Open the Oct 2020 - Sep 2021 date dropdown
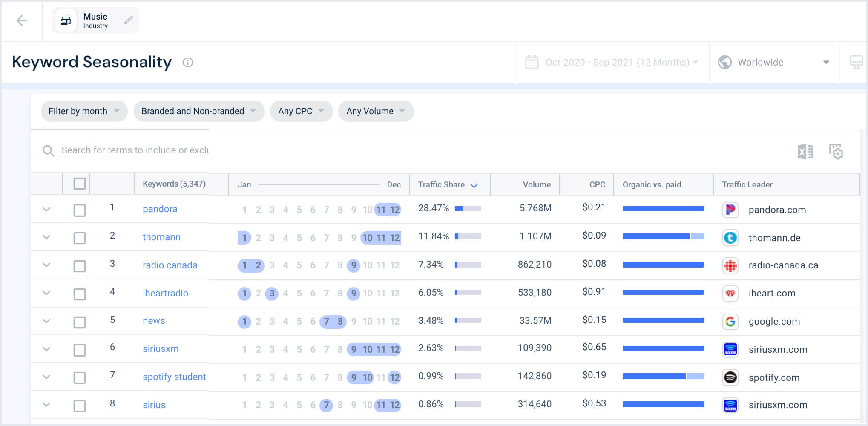The width and height of the screenshot is (868, 426). [x=612, y=62]
